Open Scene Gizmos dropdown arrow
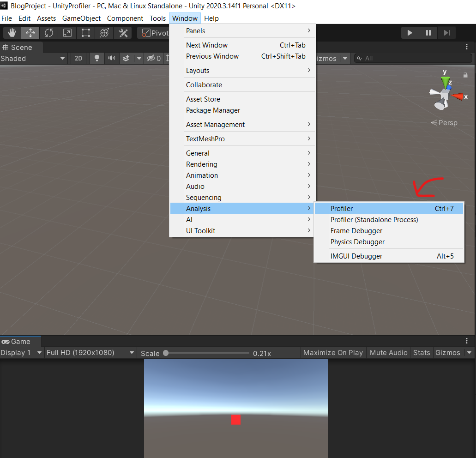The width and height of the screenshot is (476, 458). click(345, 58)
